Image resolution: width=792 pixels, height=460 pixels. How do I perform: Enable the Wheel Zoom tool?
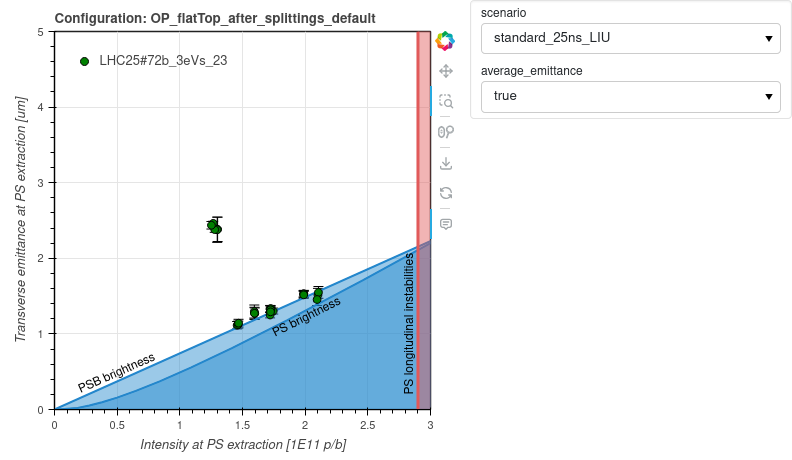pyautogui.click(x=446, y=132)
